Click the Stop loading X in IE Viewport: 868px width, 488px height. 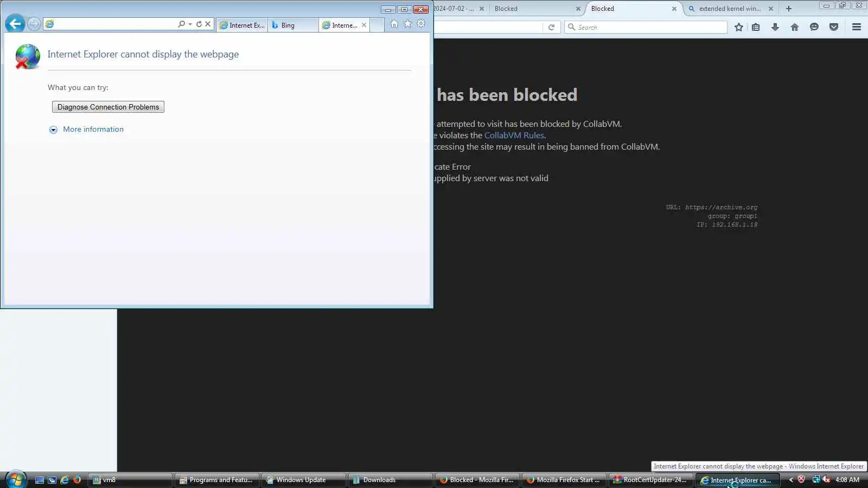208,24
